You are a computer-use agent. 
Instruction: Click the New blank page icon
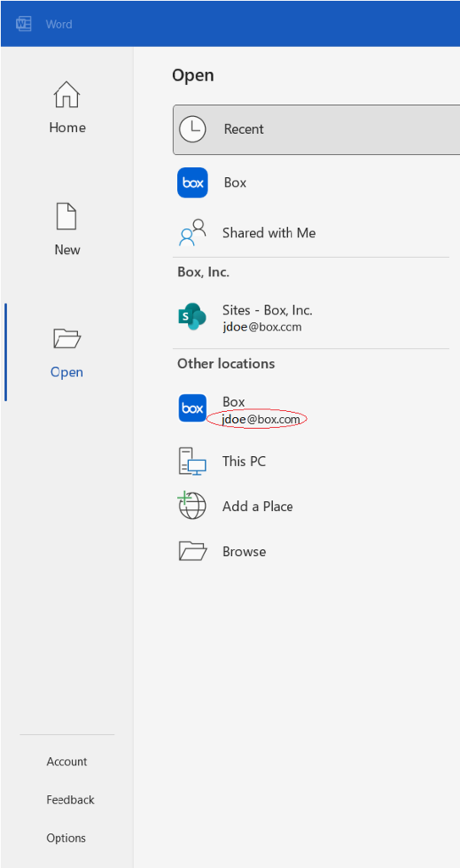67,216
